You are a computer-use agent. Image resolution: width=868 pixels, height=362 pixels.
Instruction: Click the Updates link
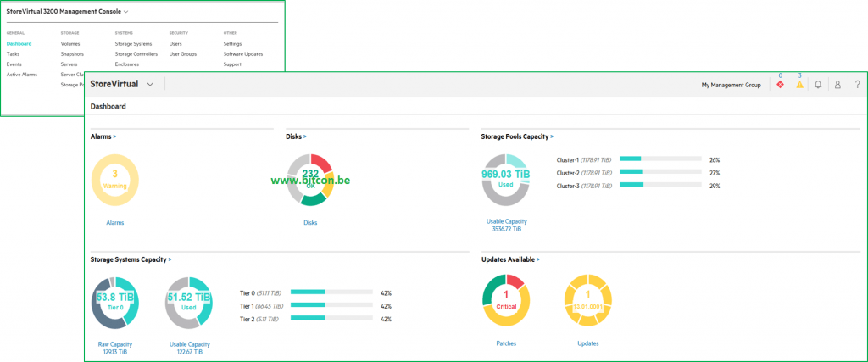pyautogui.click(x=588, y=343)
